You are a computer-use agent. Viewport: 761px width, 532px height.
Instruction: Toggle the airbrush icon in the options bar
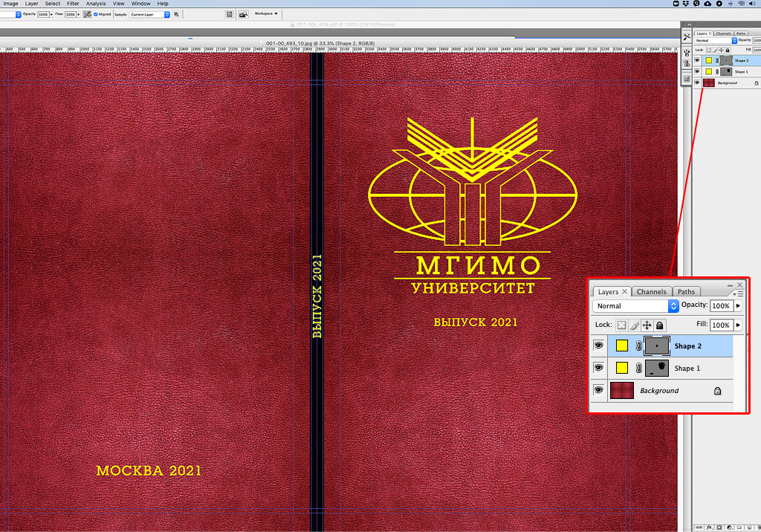click(x=88, y=15)
